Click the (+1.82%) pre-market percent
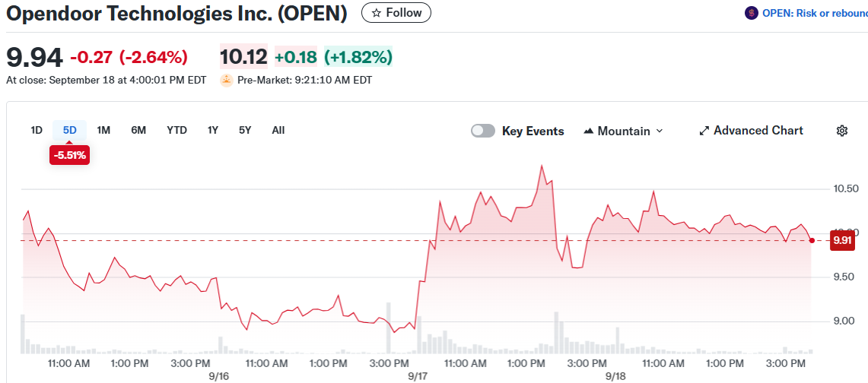Viewport: 868px width, 383px height. [358, 57]
